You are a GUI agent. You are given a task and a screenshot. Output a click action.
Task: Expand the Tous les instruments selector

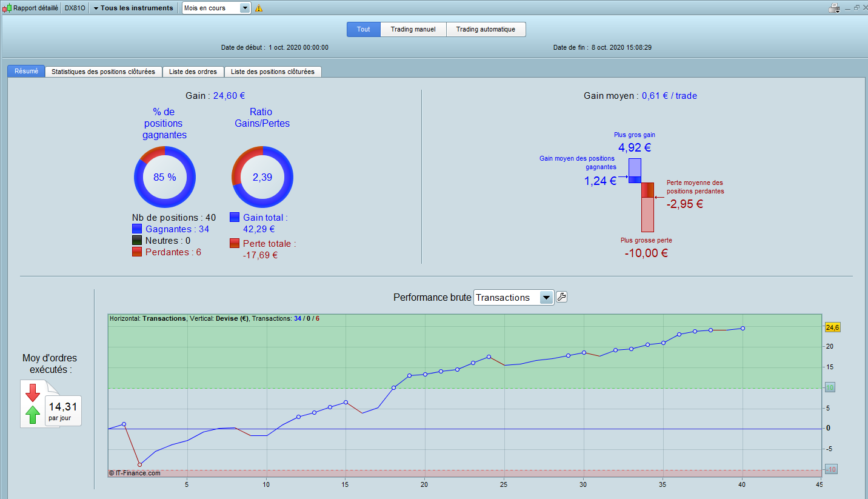[133, 8]
